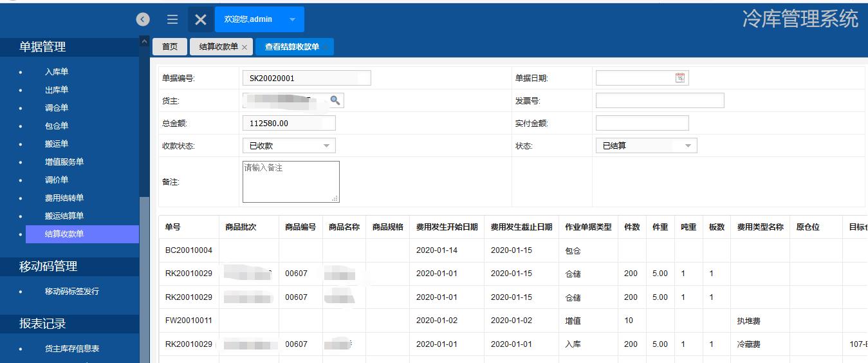The height and width of the screenshot is (363, 868).
Task: Click into the 发票号 input field
Action: tap(660, 100)
